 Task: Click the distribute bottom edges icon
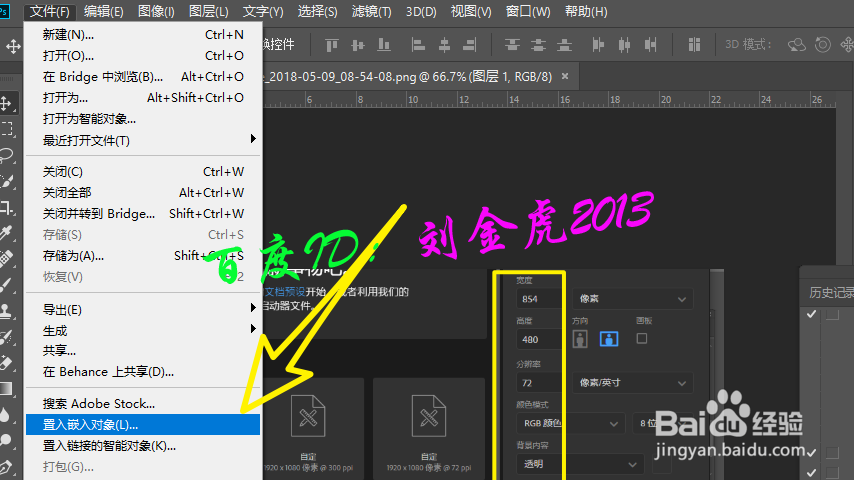(x=564, y=45)
